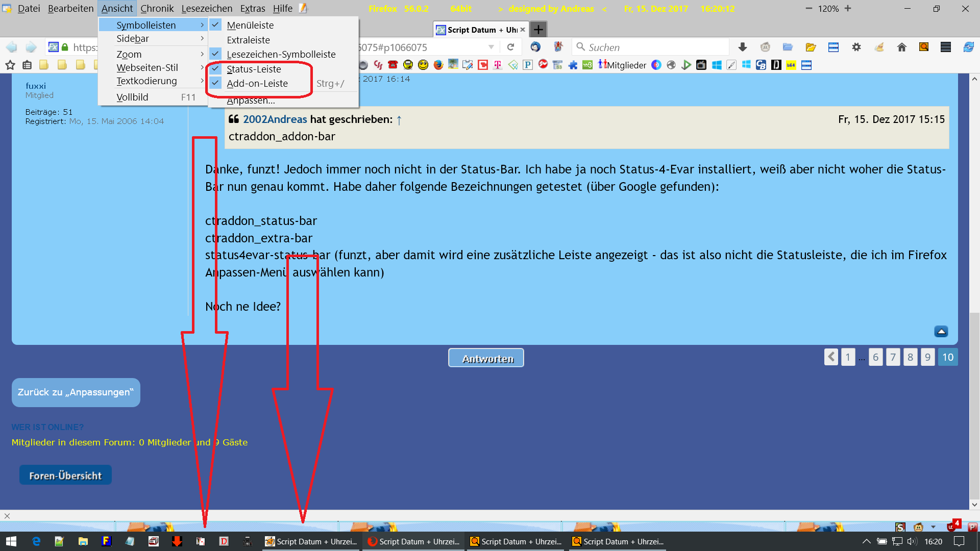The height and width of the screenshot is (551, 980).
Task: Open the Chronik menu
Action: coord(157,8)
